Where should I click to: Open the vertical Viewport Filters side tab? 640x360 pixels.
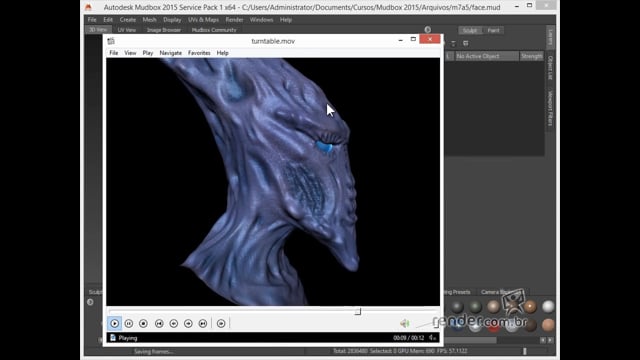(x=550, y=109)
